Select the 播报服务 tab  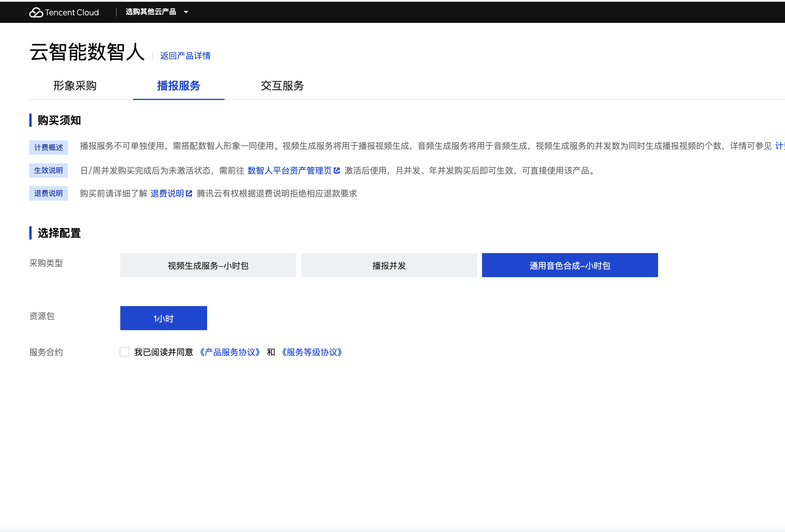(x=179, y=86)
